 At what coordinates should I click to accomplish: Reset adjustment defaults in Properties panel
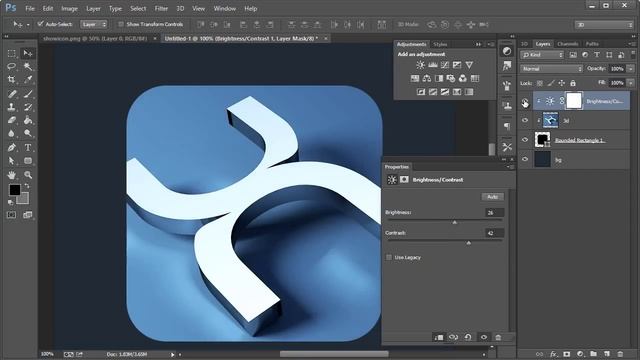pyautogui.click(x=468, y=337)
